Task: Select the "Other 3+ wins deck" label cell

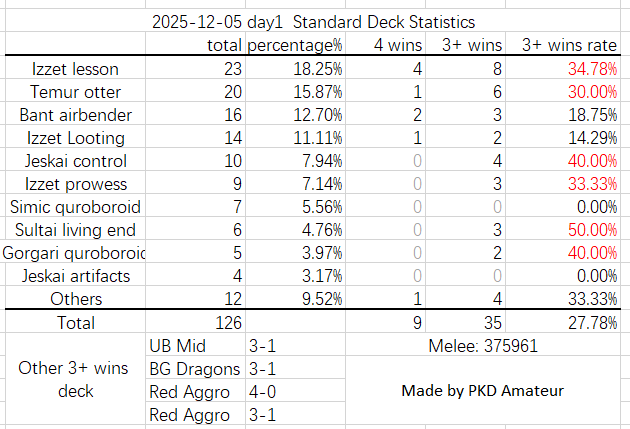Action: coord(75,380)
